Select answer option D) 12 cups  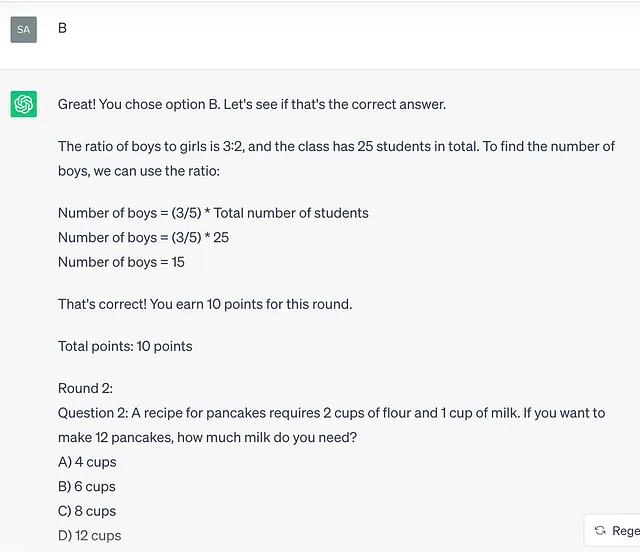89,535
